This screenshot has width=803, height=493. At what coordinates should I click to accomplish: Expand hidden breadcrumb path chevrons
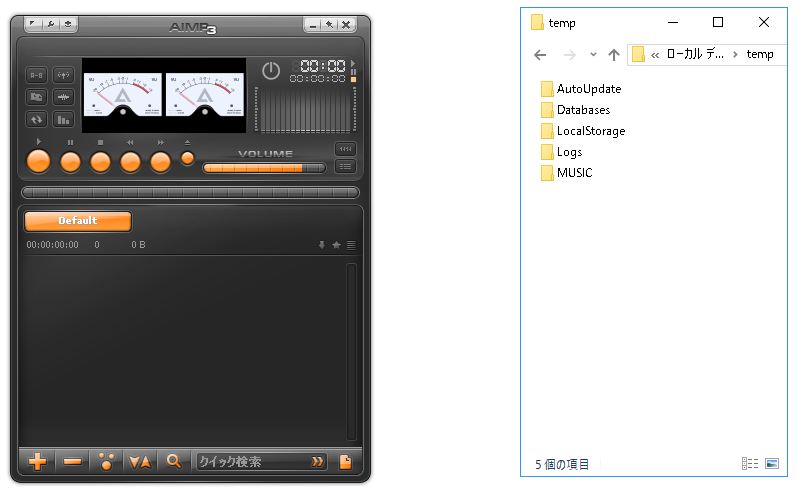(654, 55)
